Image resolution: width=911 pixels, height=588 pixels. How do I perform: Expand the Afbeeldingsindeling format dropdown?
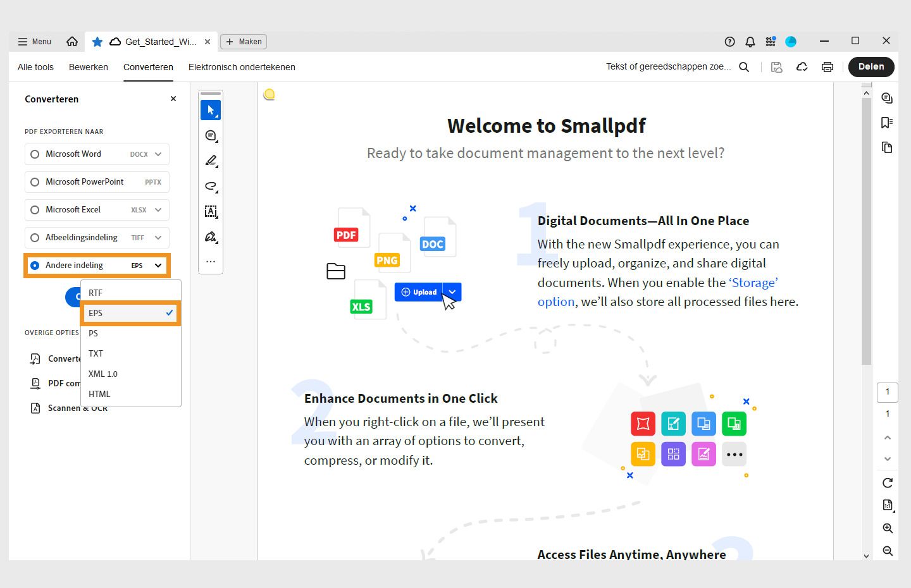click(158, 237)
